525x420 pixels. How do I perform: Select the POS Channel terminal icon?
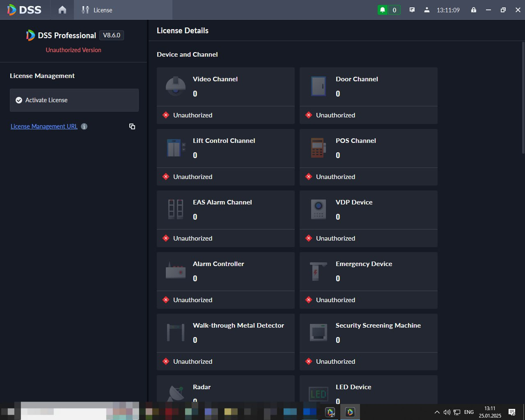point(319,148)
